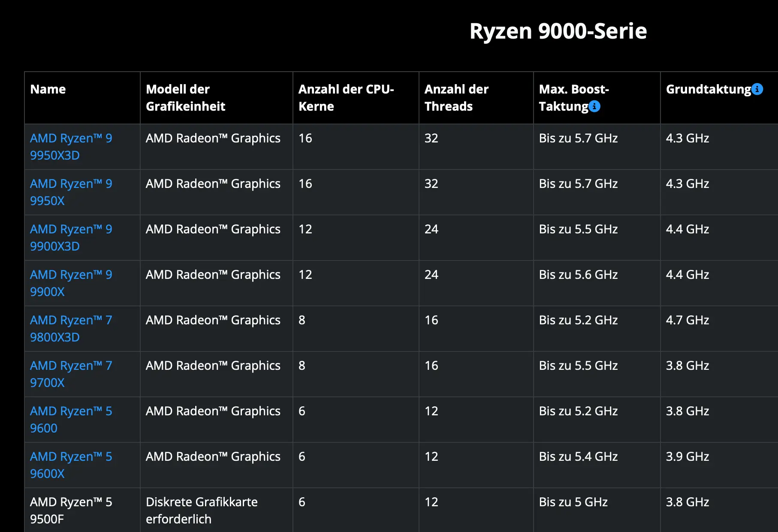Click the 4.7 GHz Grundtaktung cell
The image size is (778, 532).
[687, 320]
